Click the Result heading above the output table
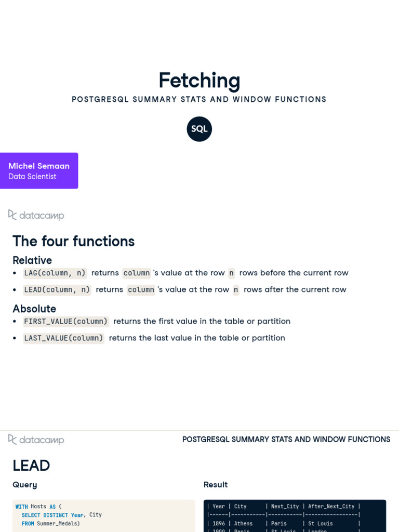 coord(216,485)
